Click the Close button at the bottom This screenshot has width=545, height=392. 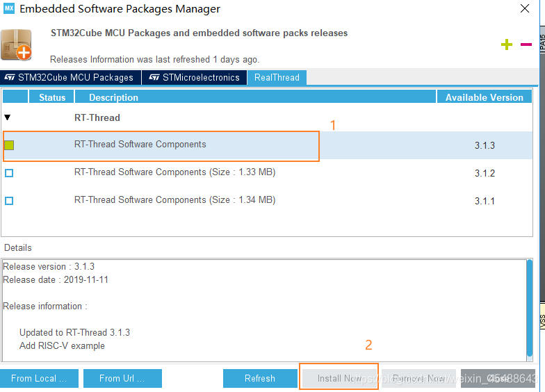[x=498, y=378]
